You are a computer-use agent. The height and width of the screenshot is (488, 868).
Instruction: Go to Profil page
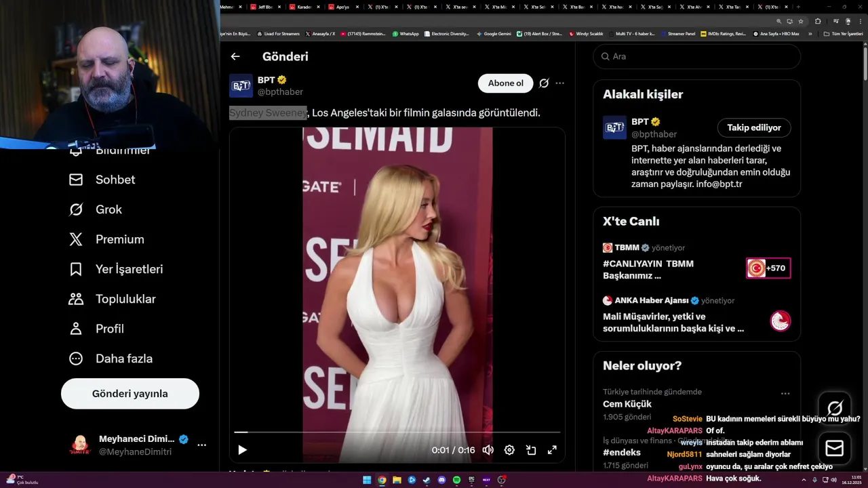(96, 329)
